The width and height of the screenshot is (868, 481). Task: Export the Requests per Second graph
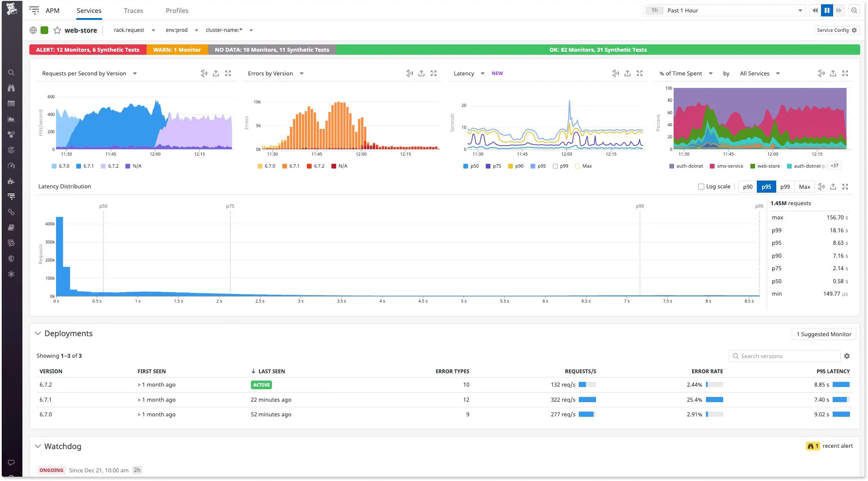point(216,73)
